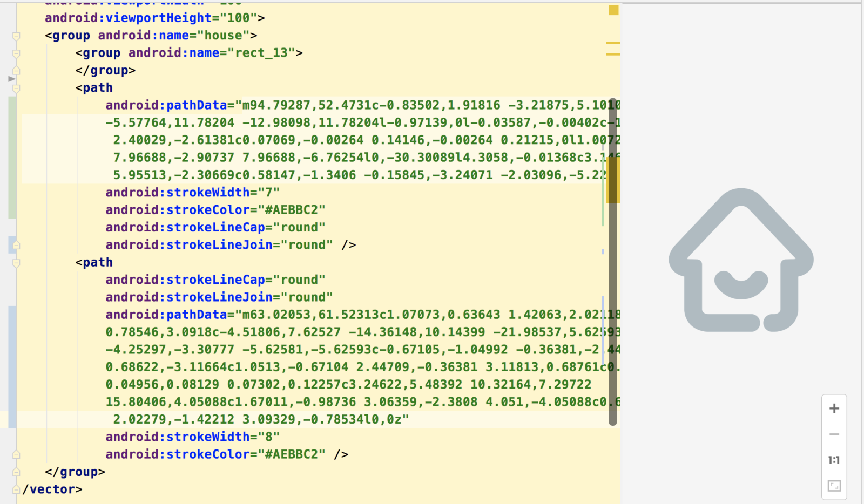The image size is (864, 504).
Task: Collapse the group named house
Action: tap(16, 36)
